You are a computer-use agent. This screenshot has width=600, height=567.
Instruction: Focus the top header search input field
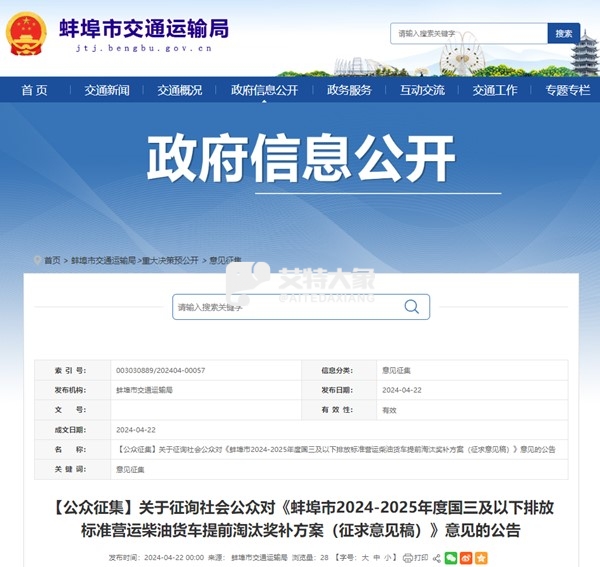468,33
